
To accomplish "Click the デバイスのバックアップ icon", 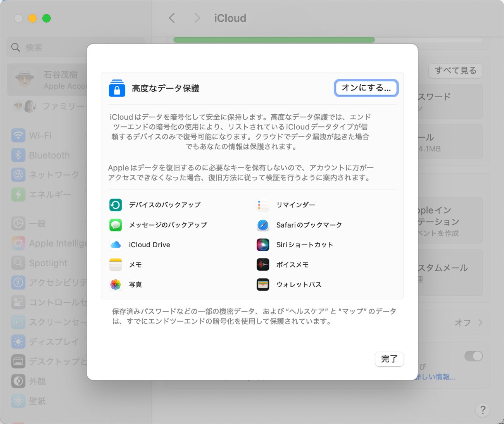I will coord(116,205).
